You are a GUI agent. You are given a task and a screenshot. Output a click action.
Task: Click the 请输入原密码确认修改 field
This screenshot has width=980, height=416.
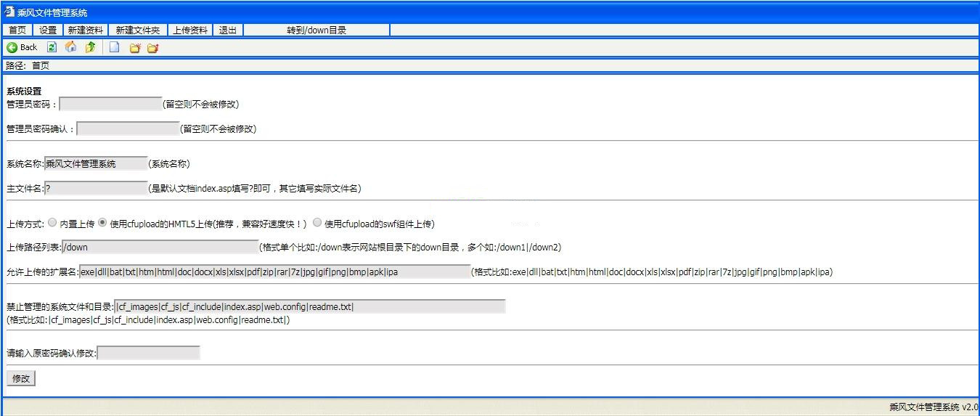tap(148, 354)
